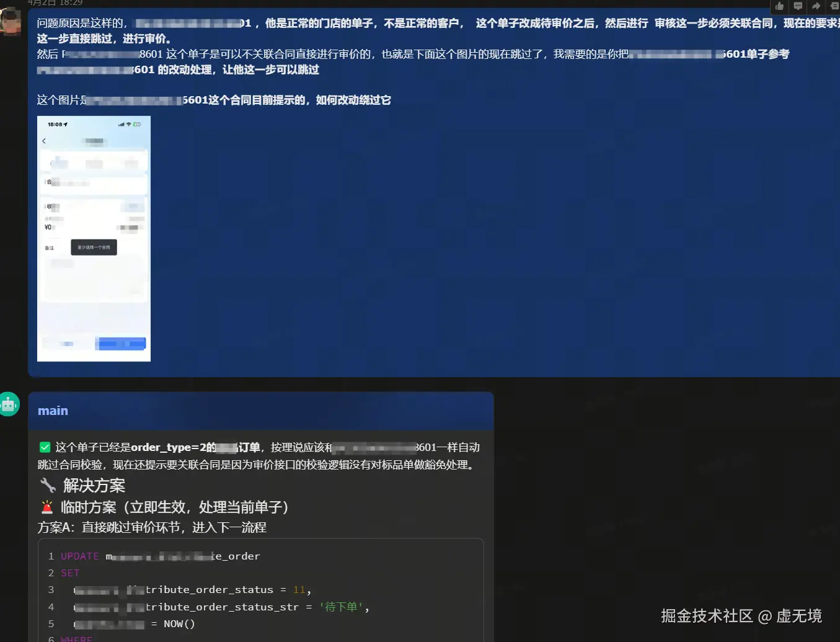Tap the back arrow inside the phone screenshot
This screenshot has height=642, width=840.
pyautogui.click(x=44, y=141)
